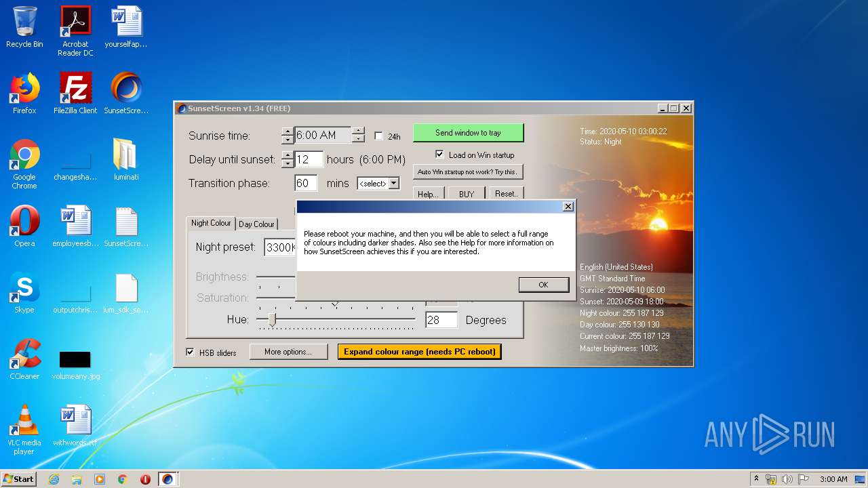Viewport: 868px width, 488px height.
Task: Toggle the HSB sliders checkbox
Action: (191, 352)
